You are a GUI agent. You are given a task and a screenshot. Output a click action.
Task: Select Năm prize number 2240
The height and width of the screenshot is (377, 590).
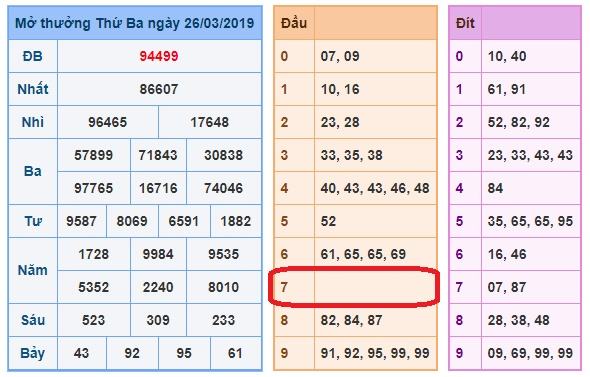[x=158, y=287]
